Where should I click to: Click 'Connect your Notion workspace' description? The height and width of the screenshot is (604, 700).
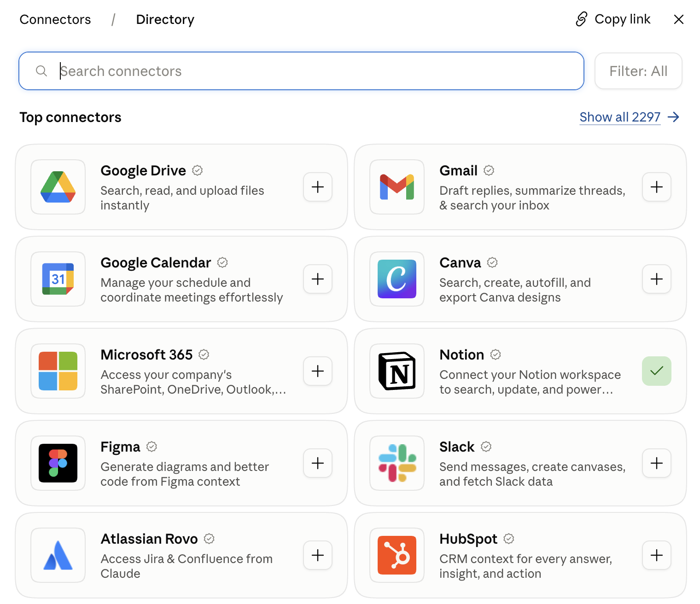coord(530,382)
